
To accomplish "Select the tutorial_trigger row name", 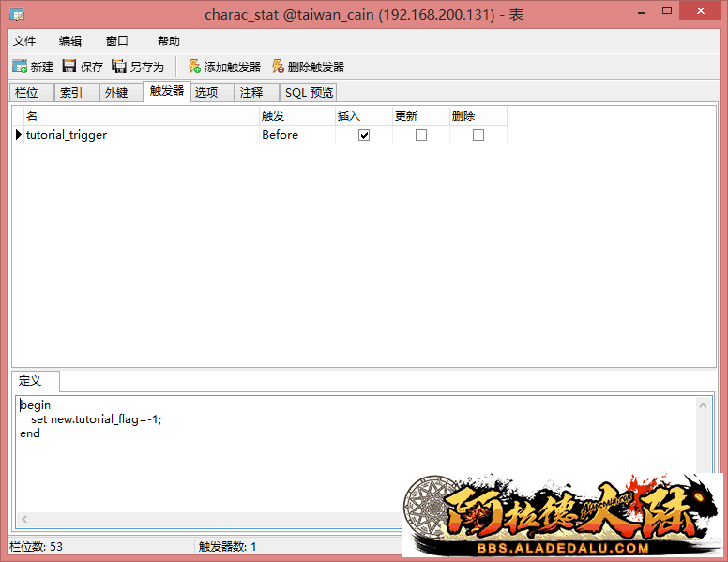I will tap(66, 135).
